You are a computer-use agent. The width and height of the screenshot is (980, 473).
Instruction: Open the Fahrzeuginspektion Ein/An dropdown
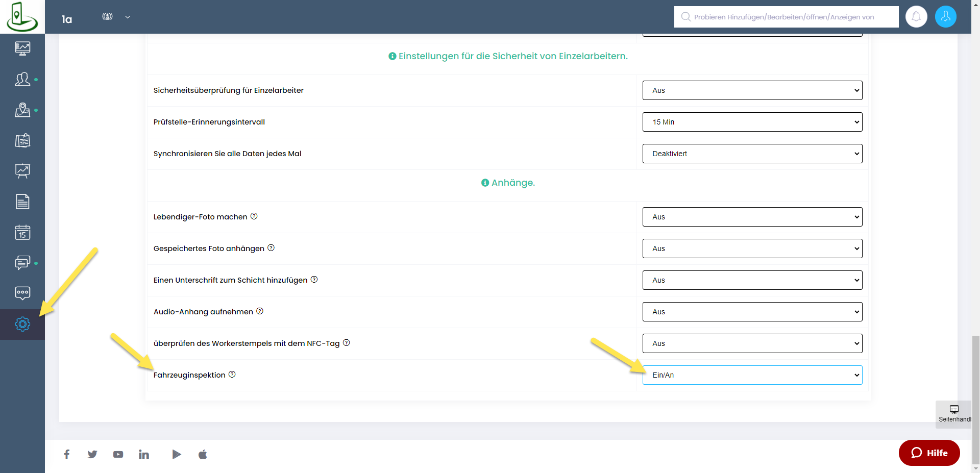(752, 375)
